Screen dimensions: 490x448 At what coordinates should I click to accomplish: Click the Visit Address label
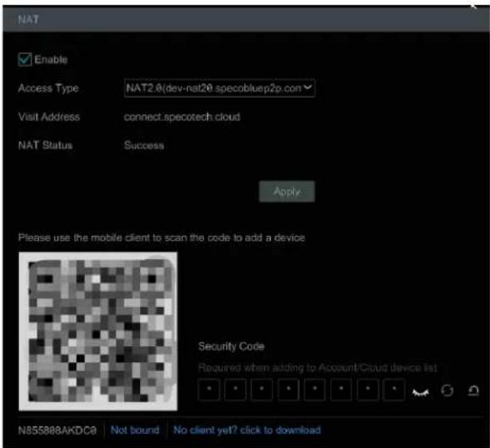(49, 117)
